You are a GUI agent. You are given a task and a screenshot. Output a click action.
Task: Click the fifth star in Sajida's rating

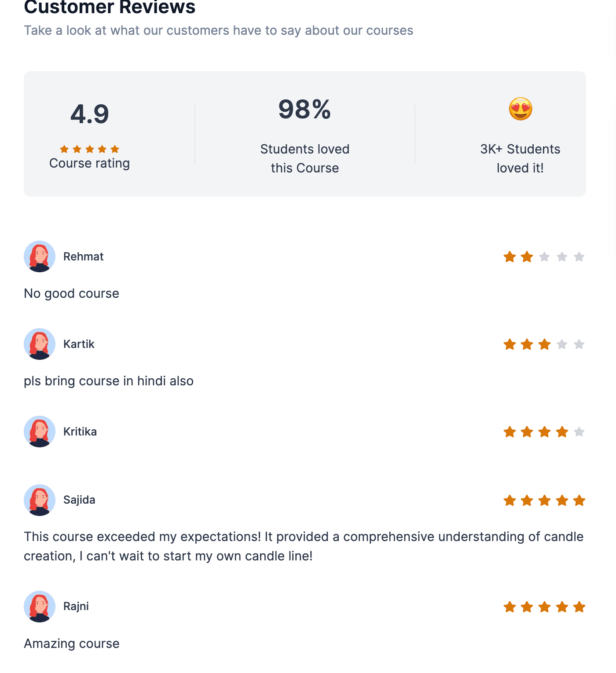[579, 500]
